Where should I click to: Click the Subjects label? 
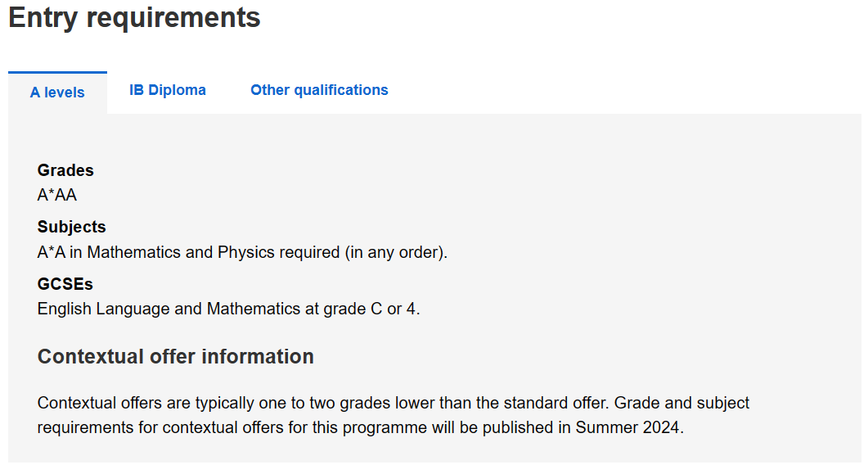point(71,227)
